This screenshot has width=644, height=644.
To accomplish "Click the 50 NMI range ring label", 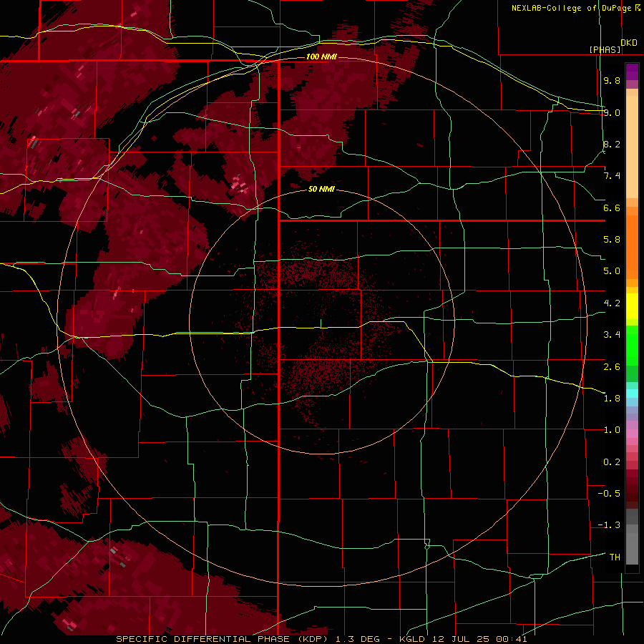I will (x=321, y=189).
